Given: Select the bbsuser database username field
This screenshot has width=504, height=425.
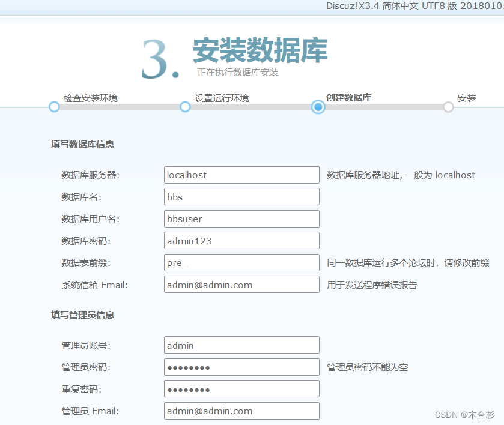Looking at the screenshot, I should (x=241, y=219).
